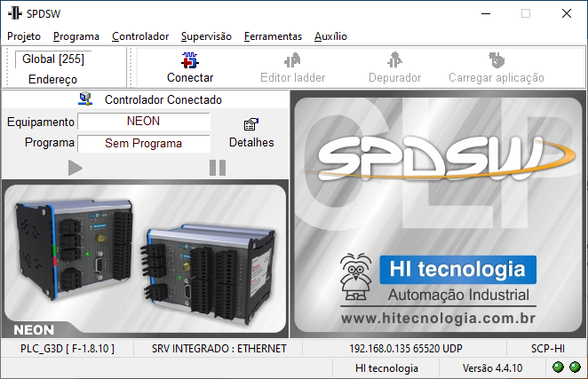Click the second green status LED
This screenshot has height=379, width=588.
click(x=575, y=367)
